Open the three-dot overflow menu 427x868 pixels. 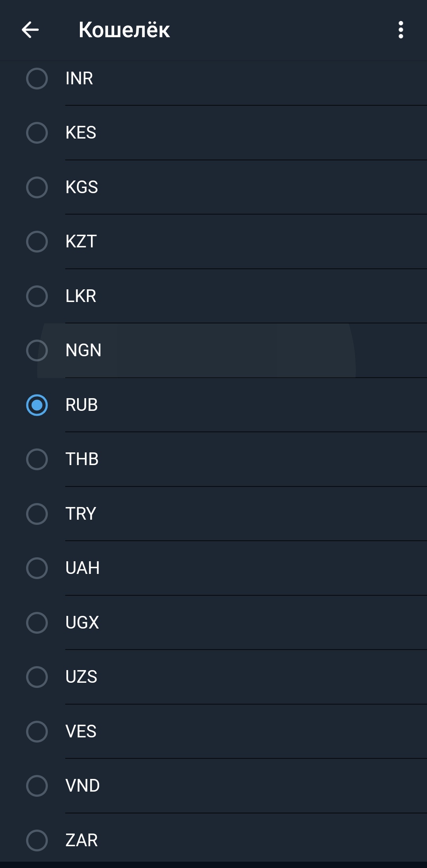(401, 30)
